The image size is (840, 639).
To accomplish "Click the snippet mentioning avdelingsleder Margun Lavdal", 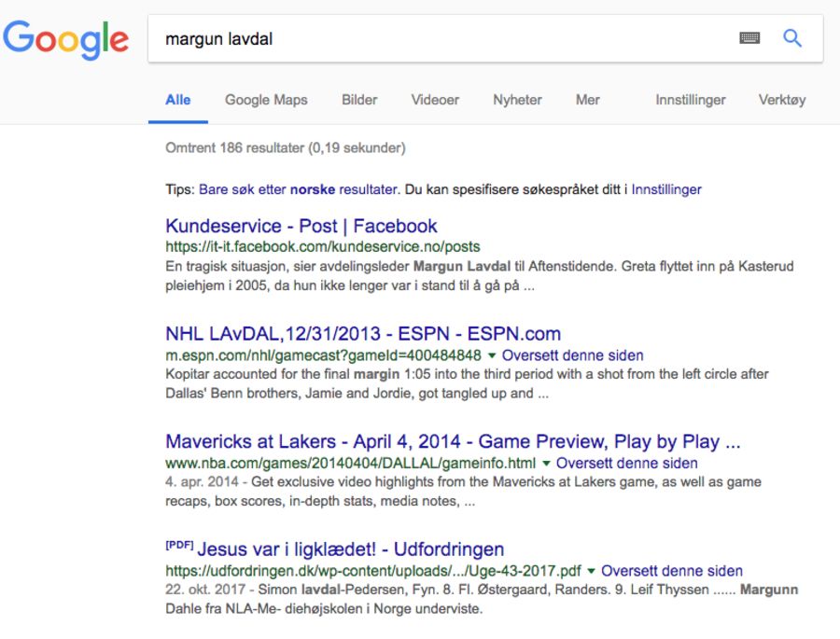I will click(480, 276).
